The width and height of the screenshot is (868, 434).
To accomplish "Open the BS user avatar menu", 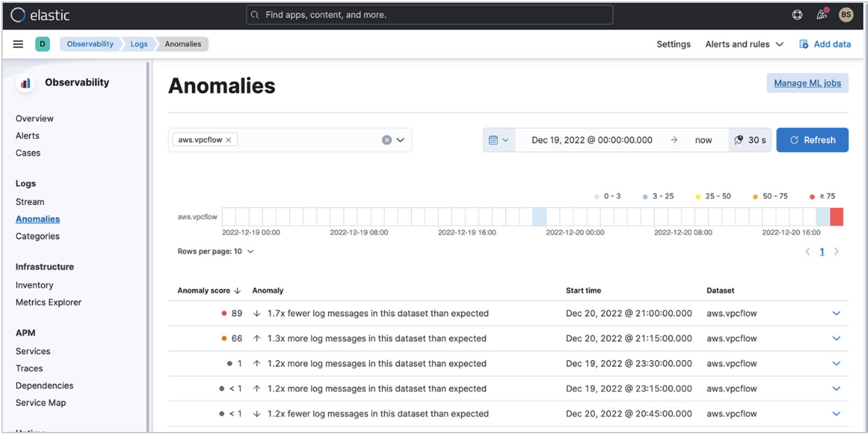I will click(846, 15).
